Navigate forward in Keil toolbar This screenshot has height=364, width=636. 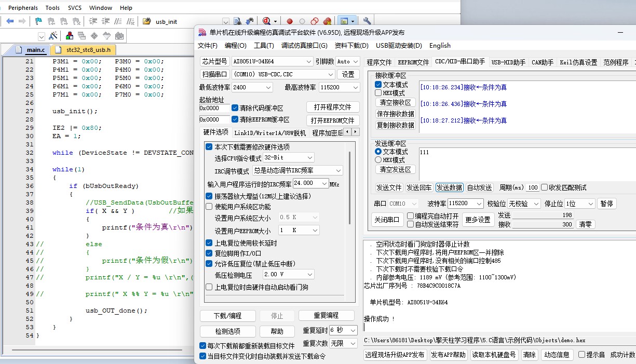pos(22,21)
